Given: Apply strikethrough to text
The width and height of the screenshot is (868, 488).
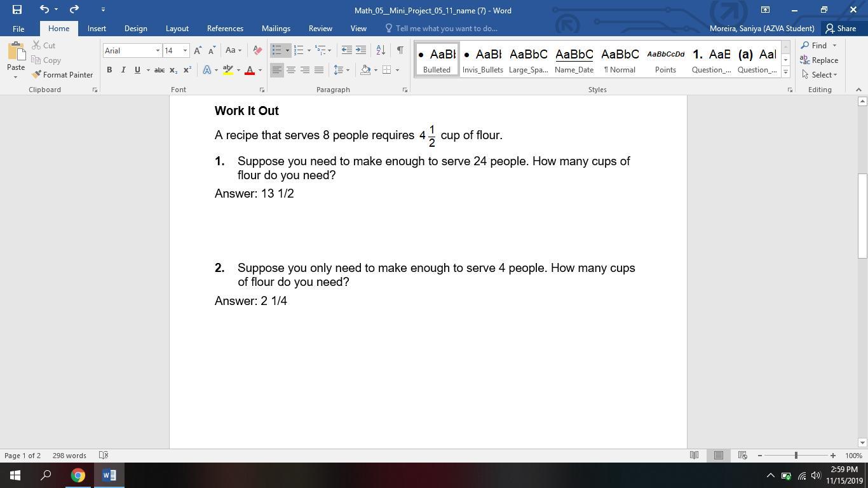Looking at the screenshot, I should click(159, 70).
